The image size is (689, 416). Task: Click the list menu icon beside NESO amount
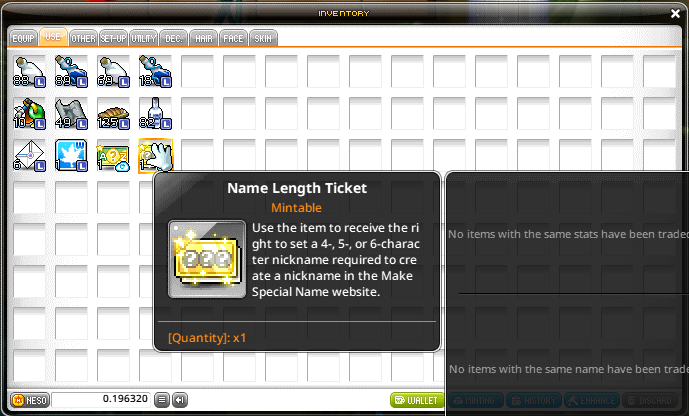162,400
